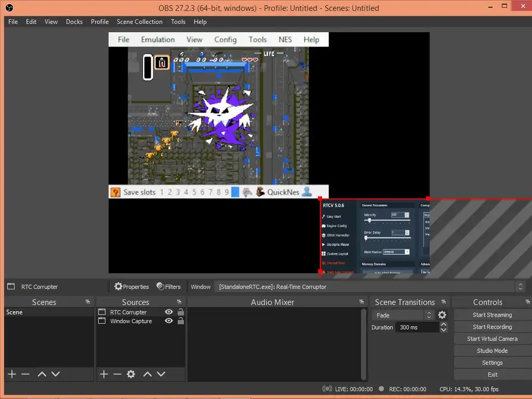
Task: Float the Audio Mixer dock using its pop-out icon
Action: click(x=362, y=302)
